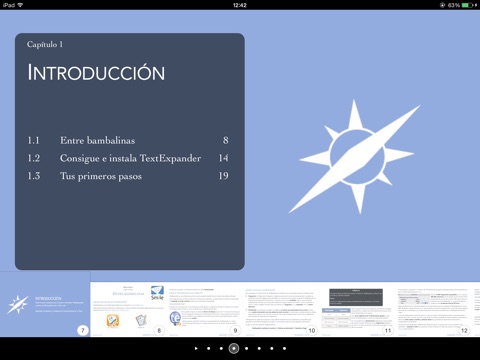Viewport: 480px width, 360px height.
Task: Select the first round dot after the arrow
Action: pyautogui.click(x=209, y=348)
